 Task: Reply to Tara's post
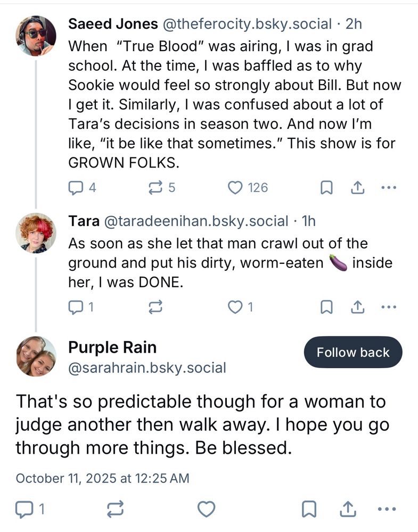click(x=77, y=306)
